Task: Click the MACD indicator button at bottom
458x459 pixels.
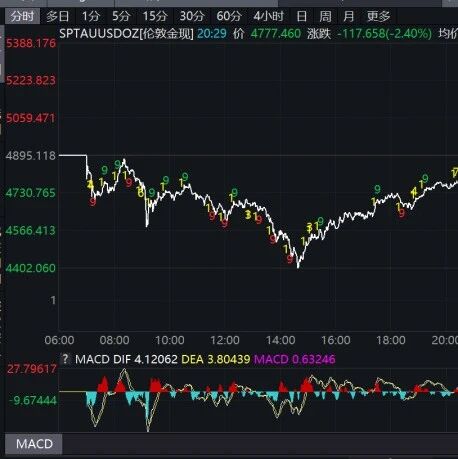Action: 34,444
